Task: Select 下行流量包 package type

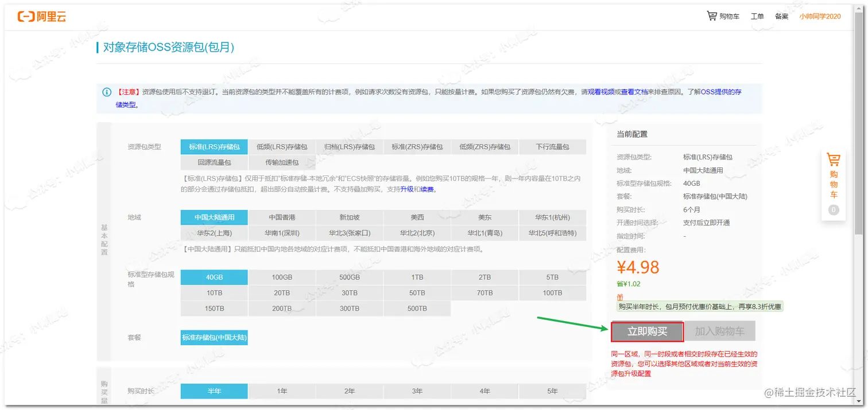Action: (x=552, y=147)
